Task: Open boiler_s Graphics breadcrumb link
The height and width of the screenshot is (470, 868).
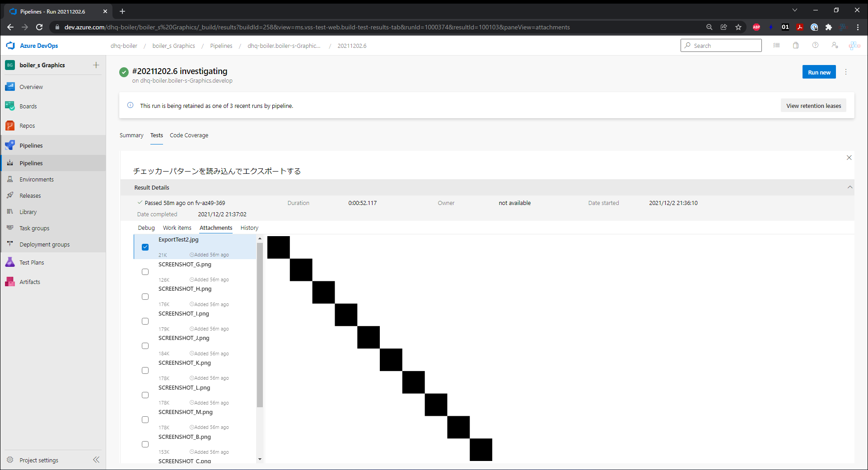Action: click(x=174, y=46)
